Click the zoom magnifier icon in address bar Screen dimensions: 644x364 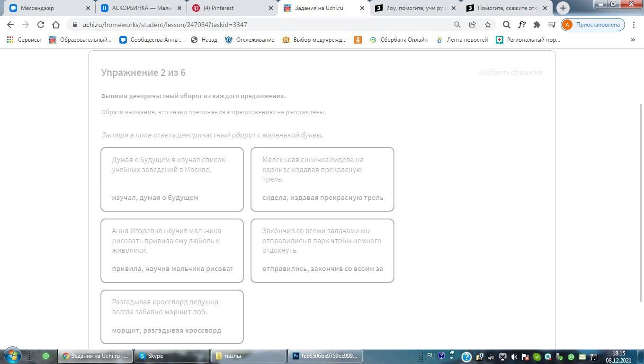(x=457, y=25)
